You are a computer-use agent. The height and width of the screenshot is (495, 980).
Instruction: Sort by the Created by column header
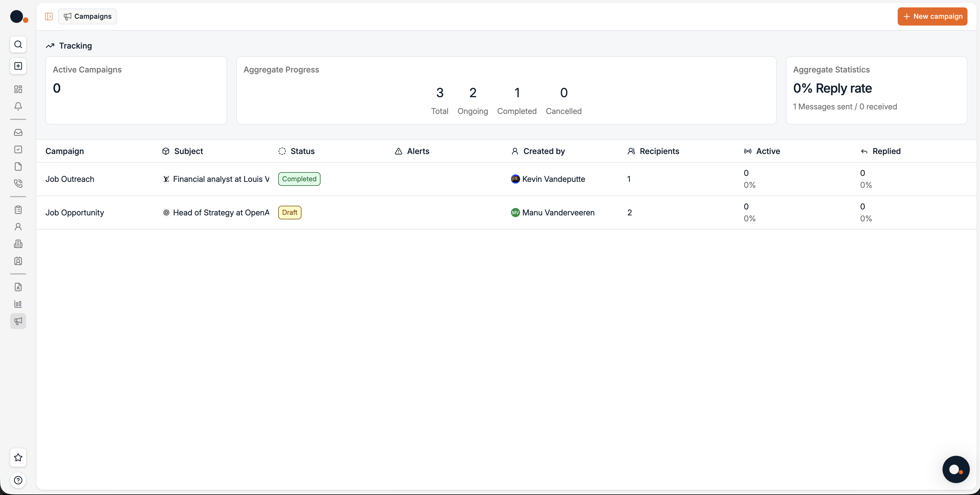point(544,151)
